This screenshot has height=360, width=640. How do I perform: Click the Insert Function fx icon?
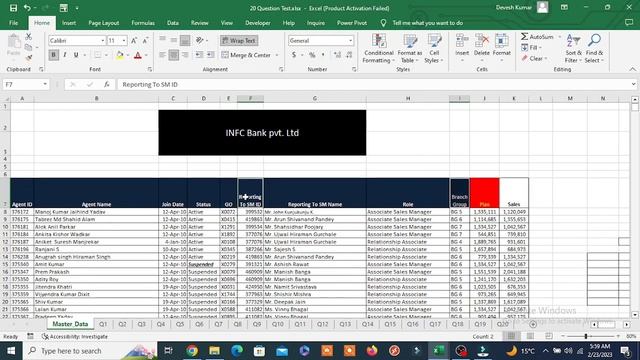(x=107, y=84)
